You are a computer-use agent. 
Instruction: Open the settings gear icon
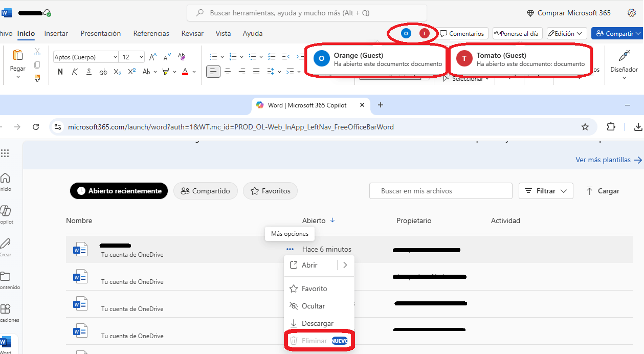coord(632,13)
